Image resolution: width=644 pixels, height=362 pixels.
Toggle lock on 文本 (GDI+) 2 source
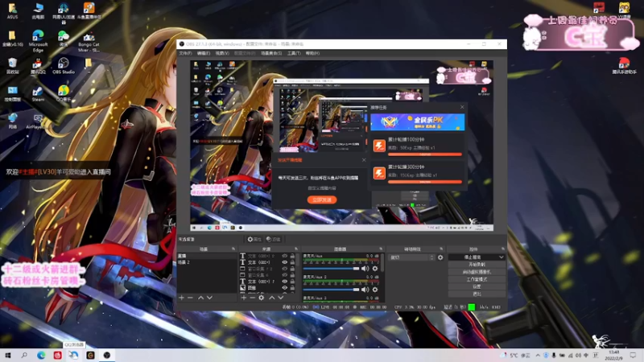tap(292, 256)
